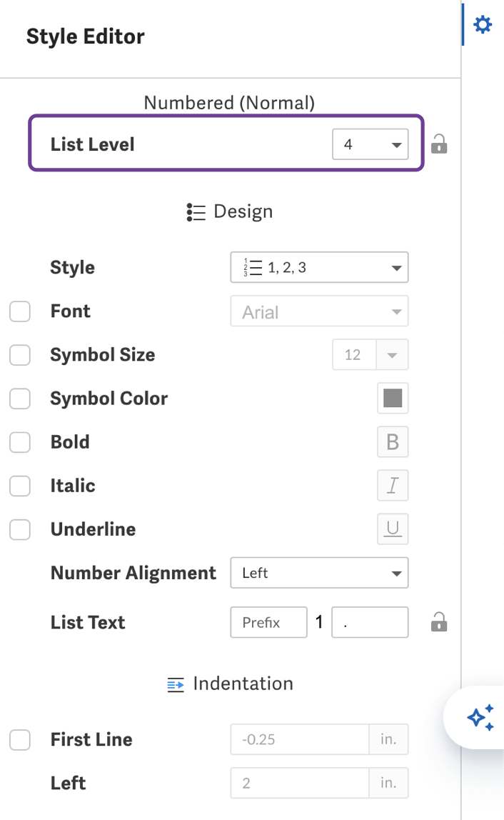Open the settings gear in the top right

(483, 24)
